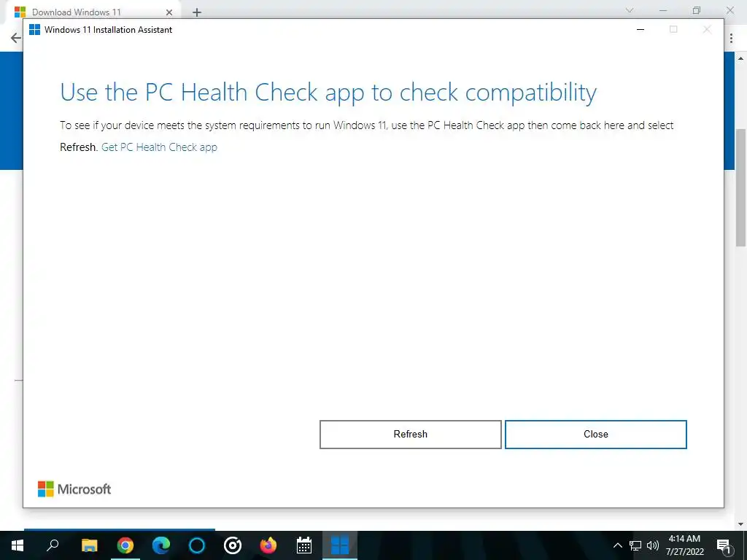The height and width of the screenshot is (560, 747).
Task: Open taskbar search magnifier
Action: 53,545
